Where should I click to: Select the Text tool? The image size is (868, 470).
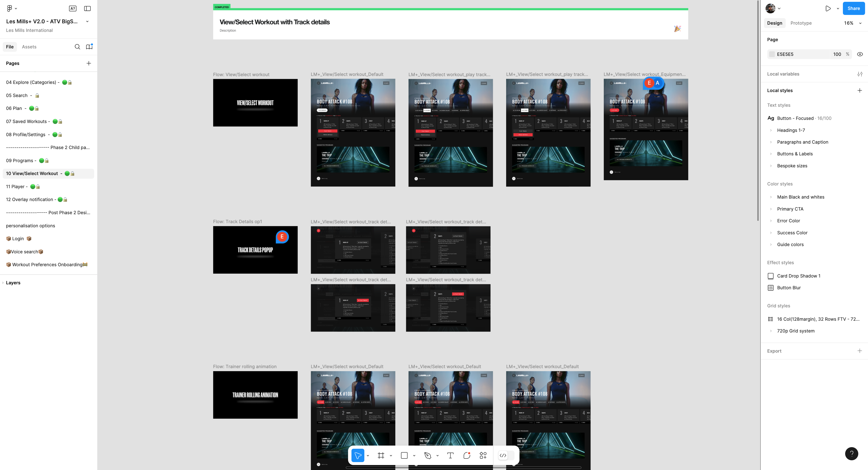pyautogui.click(x=450, y=456)
